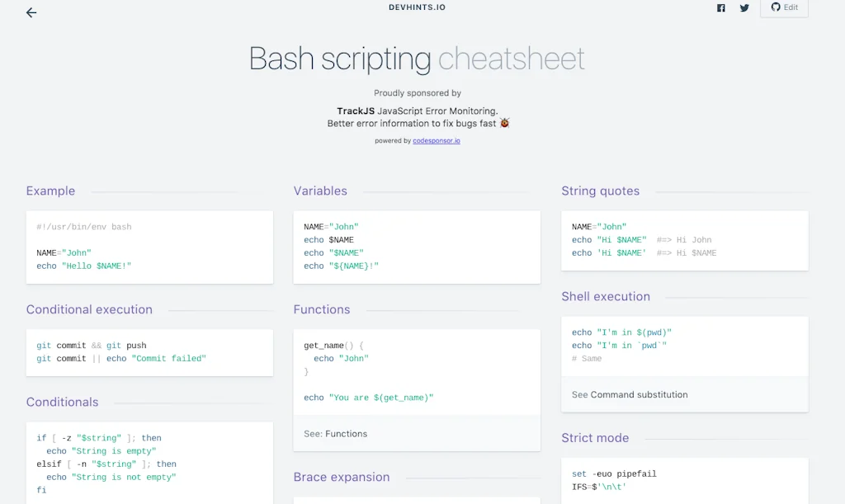Select the Conditionals heading
Viewport: 845px width, 504px height.
click(x=62, y=403)
